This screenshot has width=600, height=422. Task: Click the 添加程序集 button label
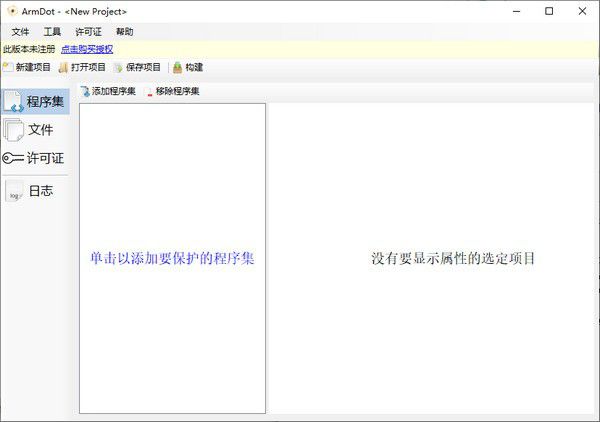tap(114, 91)
